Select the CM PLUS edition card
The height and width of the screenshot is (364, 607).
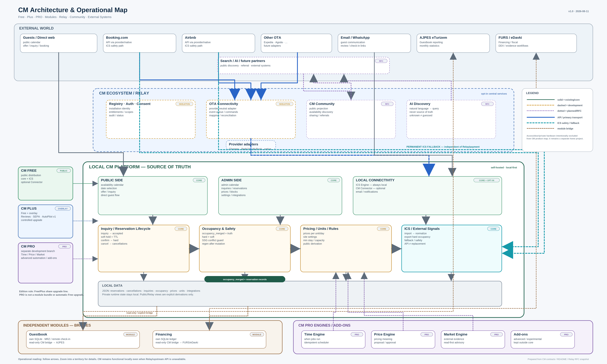point(45,222)
